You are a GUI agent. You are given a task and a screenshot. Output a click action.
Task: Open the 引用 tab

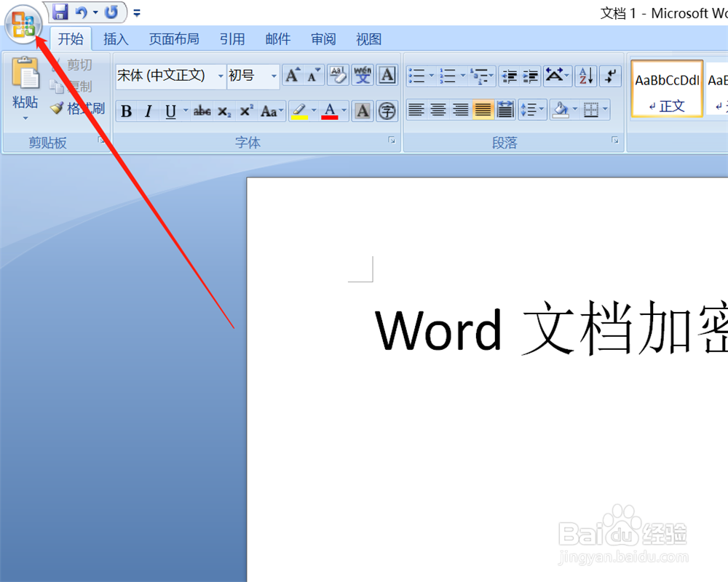pos(232,39)
